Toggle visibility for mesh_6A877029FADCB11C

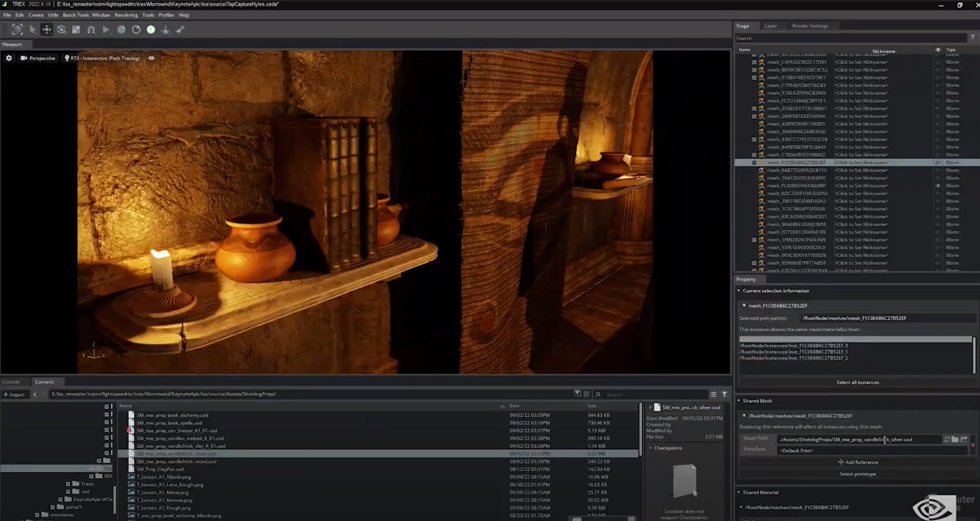pos(938,170)
